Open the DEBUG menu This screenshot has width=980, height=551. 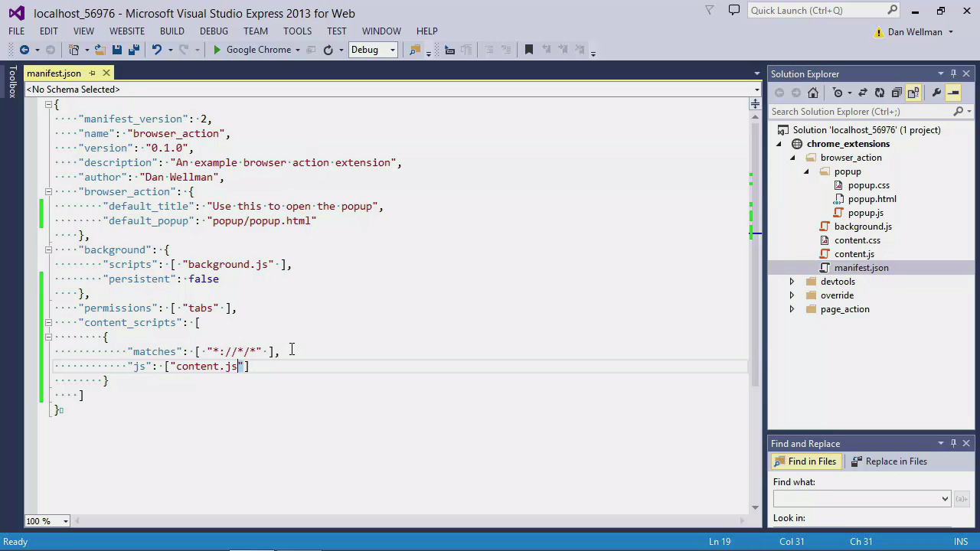click(214, 31)
